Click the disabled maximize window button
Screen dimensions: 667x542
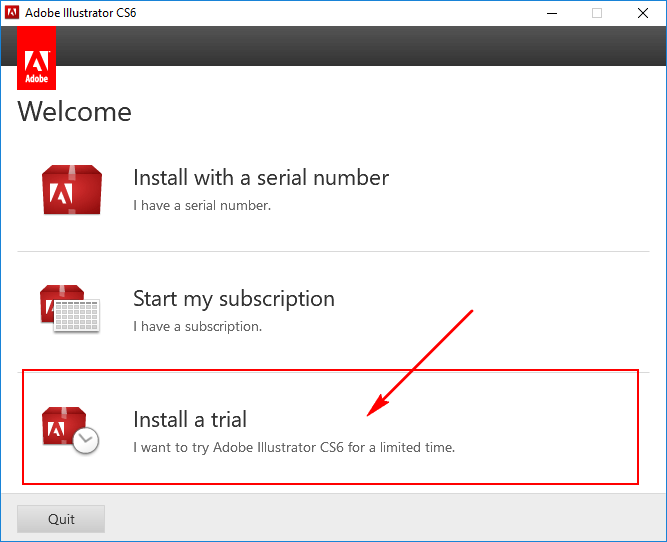point(597,13)
